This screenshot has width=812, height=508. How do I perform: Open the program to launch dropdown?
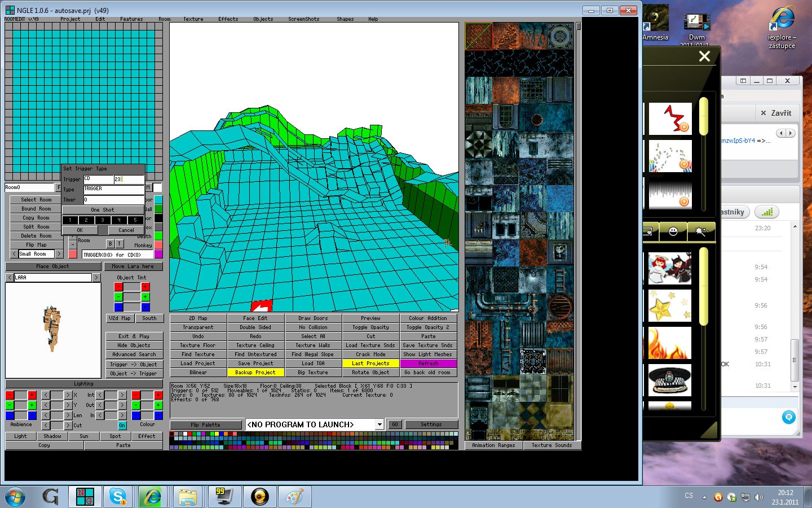pos(379,424)
